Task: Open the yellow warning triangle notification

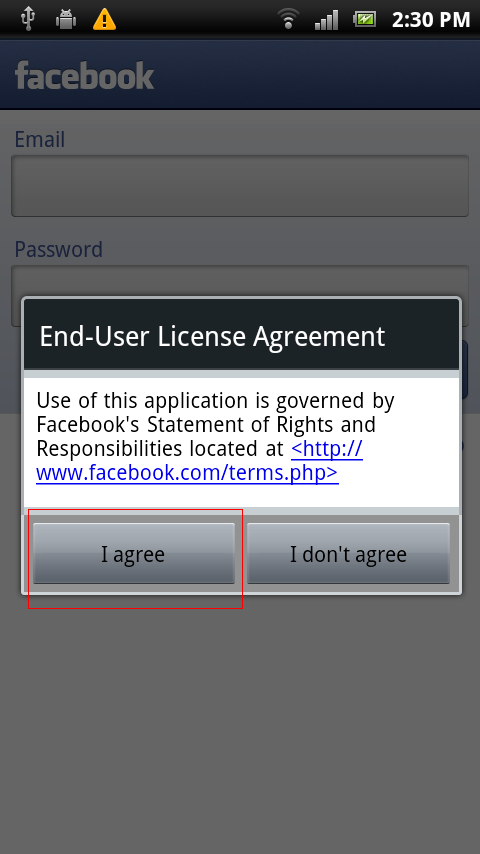Action: [104, 20]
